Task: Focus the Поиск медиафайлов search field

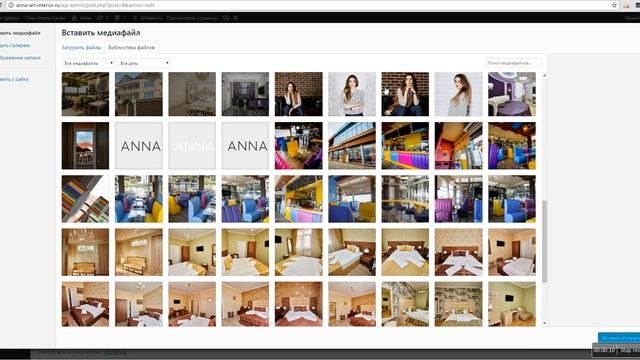Action: point(513,63)
